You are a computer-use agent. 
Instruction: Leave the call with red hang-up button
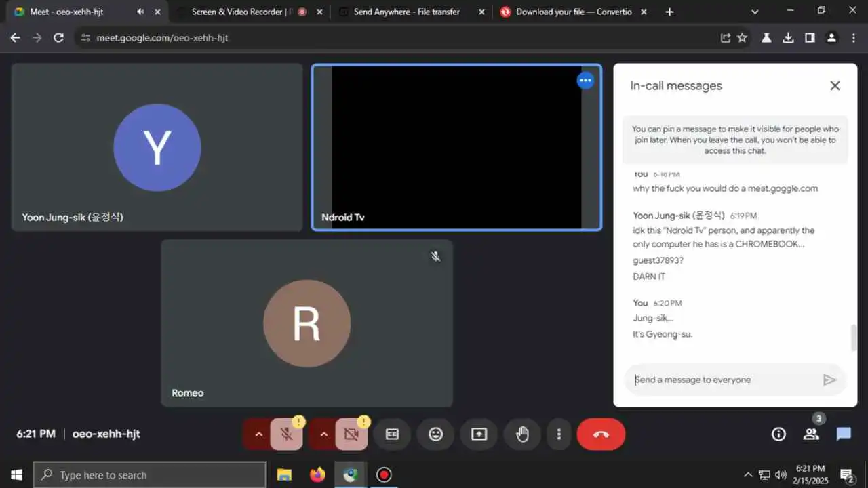pos(601,434)
